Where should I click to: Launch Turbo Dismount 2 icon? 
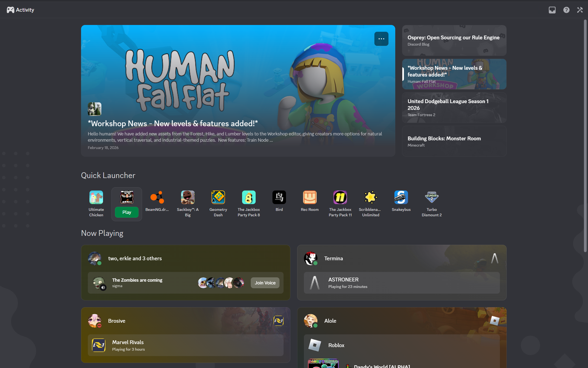(x=432, y=197)
